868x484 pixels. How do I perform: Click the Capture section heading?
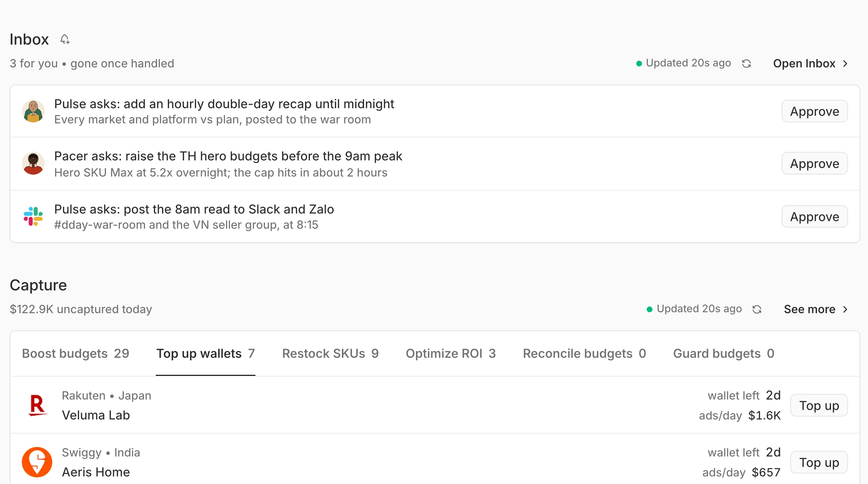click(x=38, y=285)
